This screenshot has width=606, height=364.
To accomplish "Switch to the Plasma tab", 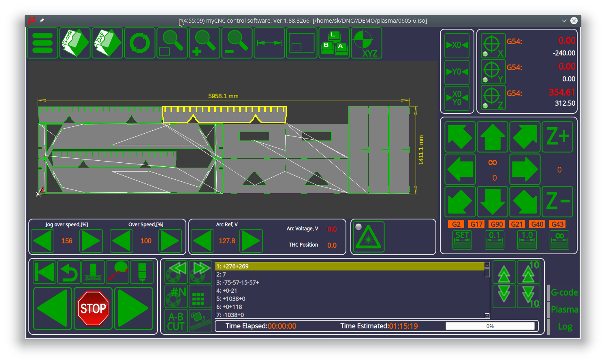I will [564, 309].
